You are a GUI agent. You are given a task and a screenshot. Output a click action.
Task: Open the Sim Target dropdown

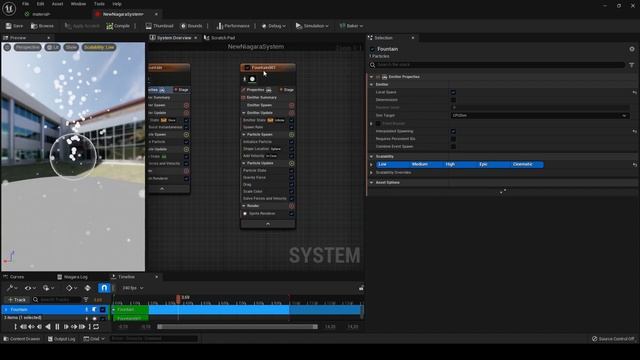[x=539, y=116]
